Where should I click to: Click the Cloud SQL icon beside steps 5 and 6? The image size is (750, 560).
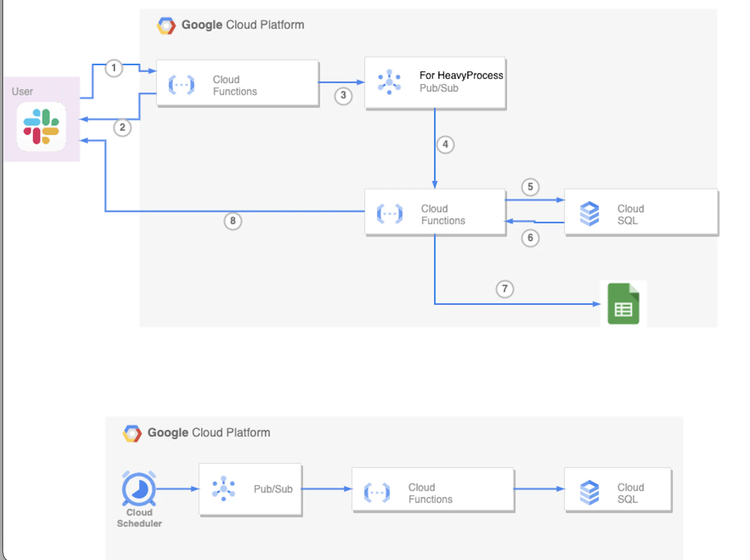589,214
